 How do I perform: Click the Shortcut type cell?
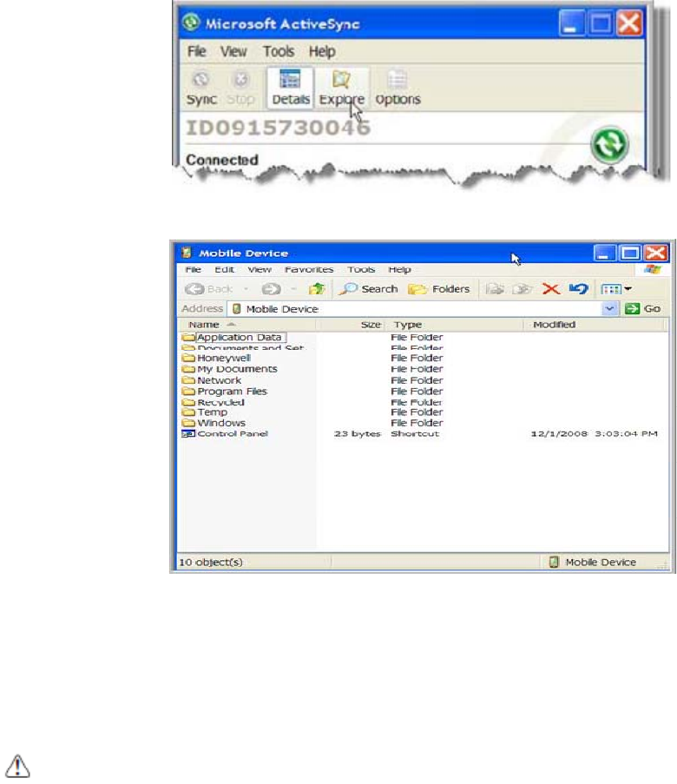pos(415,434)
